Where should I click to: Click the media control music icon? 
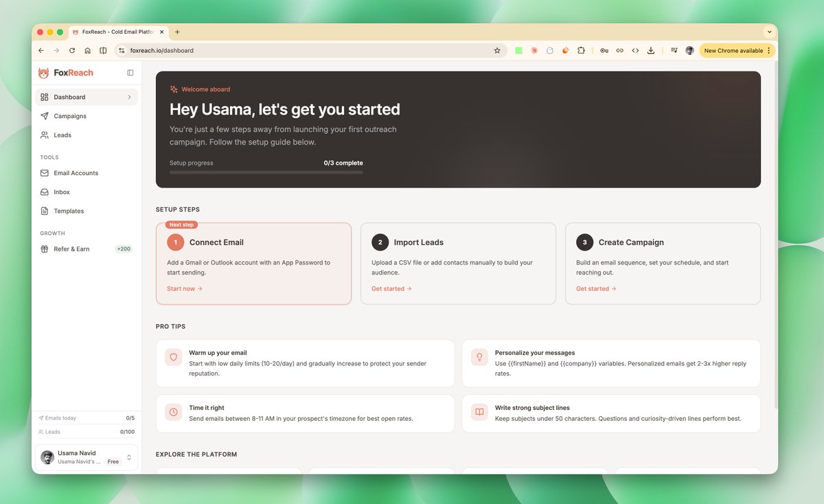(674, 51)
